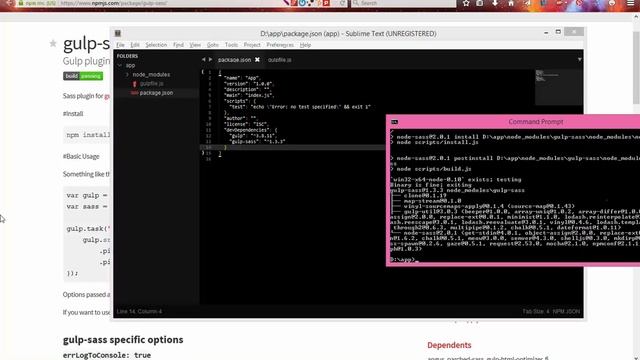Click the "devDependencies" line in editor
This screenshot has height=360, width=640.
(250, 130)
